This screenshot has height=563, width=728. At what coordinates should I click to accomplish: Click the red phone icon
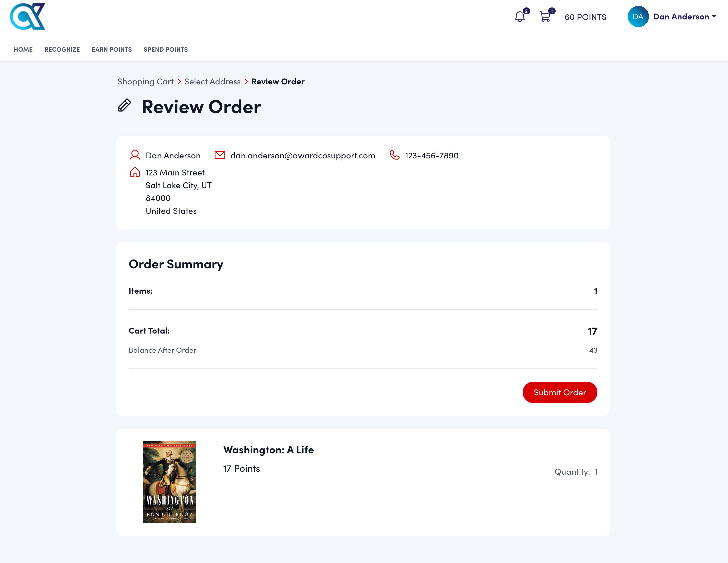pos(394,155)
